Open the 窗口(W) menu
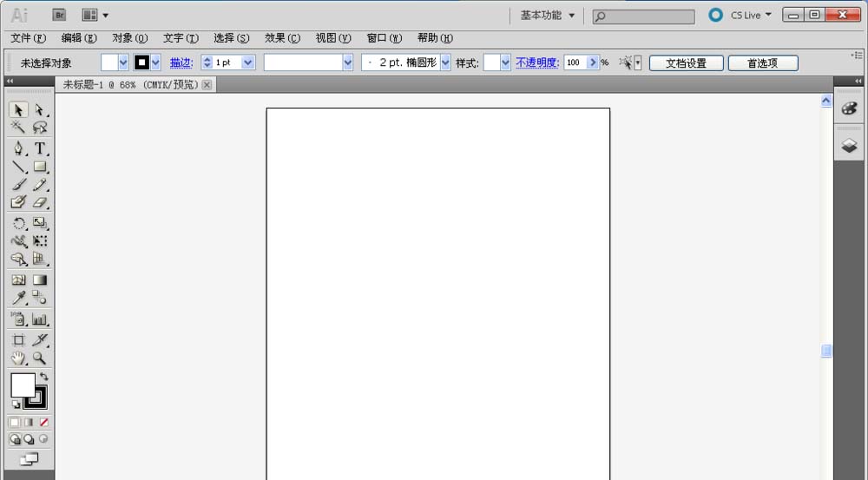 (x=385, y=37)
